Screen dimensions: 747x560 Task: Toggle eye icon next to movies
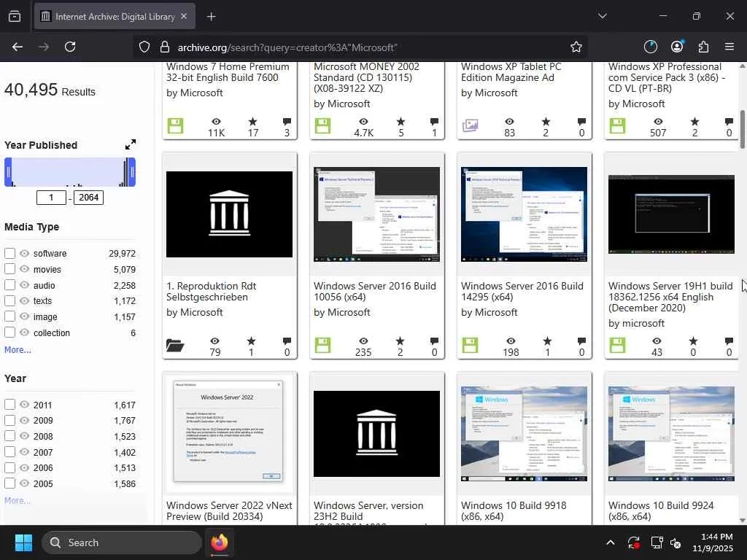pyautogui.click(x=24, y=269)
